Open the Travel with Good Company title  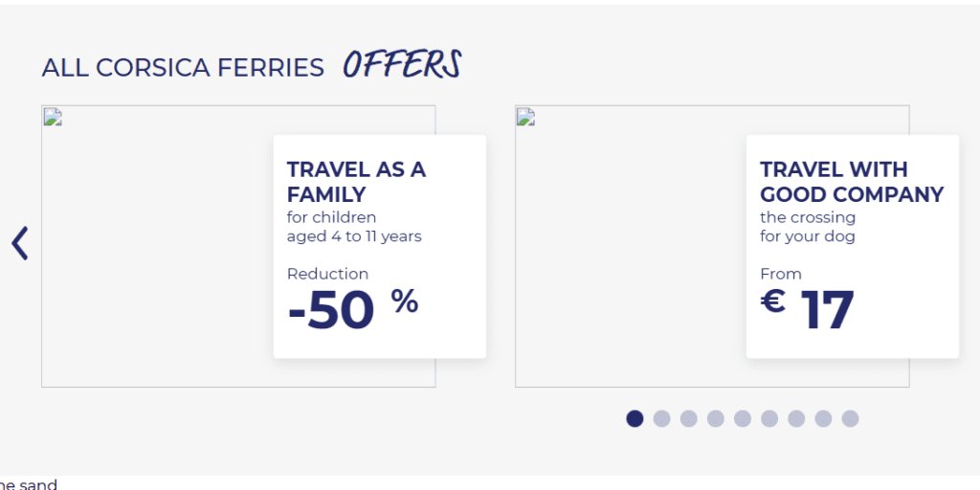click(852, 182)
